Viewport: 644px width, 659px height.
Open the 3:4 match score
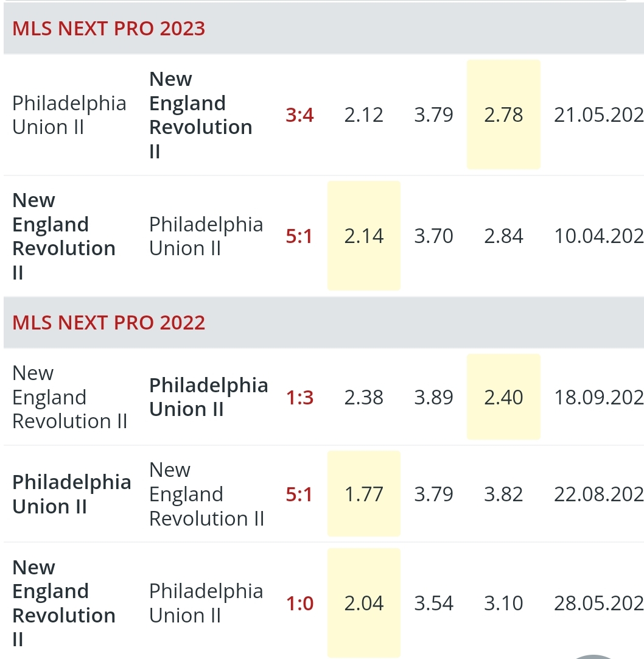point(299,115)
